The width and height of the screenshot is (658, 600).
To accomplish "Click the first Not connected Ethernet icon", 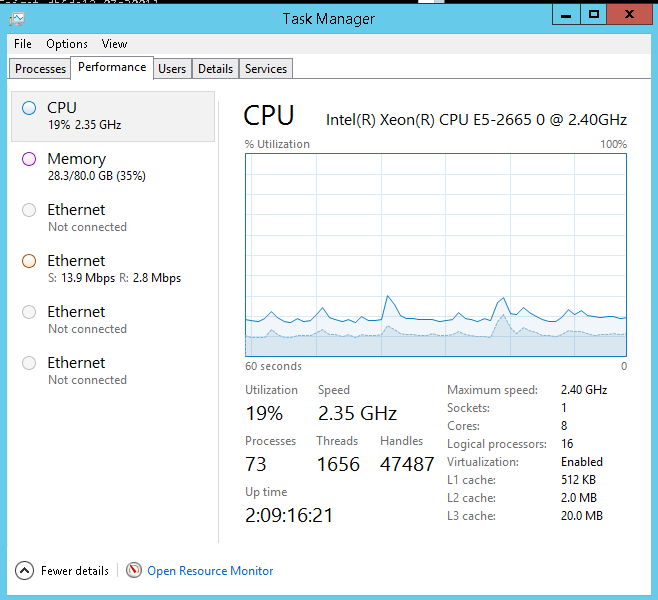I will click(x=29, y=210).
